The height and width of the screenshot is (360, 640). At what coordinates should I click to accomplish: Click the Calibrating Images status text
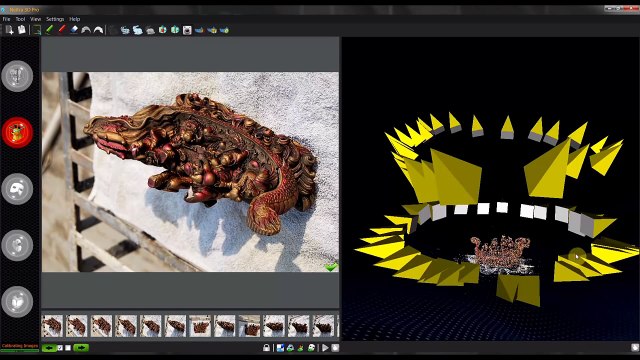coord(20,346)
